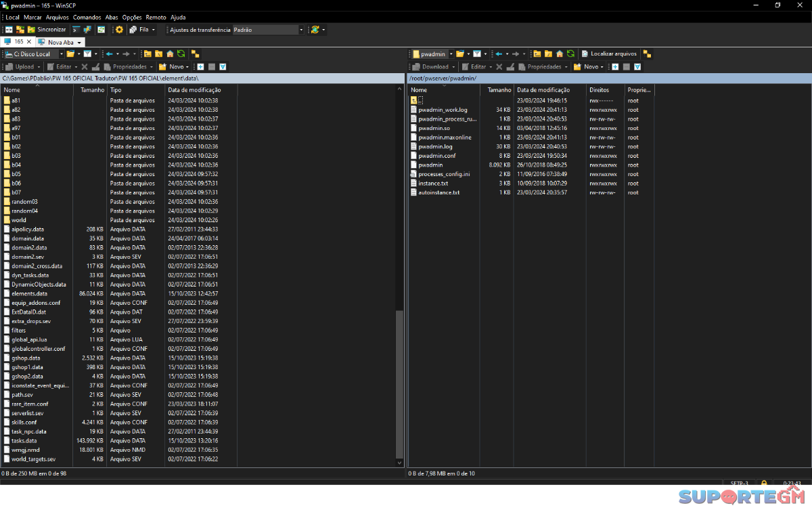
Task: Click the SFTP-3 status bar entry
Action: (x=739, y=484)
